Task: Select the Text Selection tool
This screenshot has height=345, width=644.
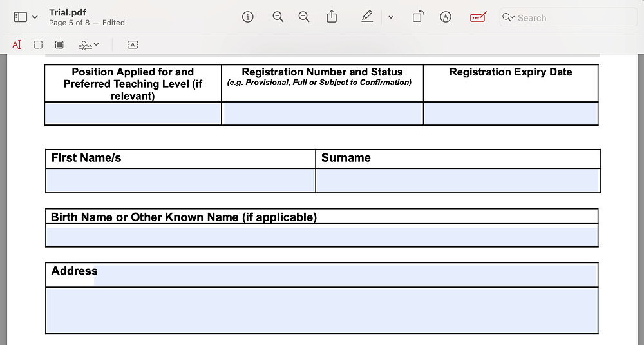Action: click(17, 44)
